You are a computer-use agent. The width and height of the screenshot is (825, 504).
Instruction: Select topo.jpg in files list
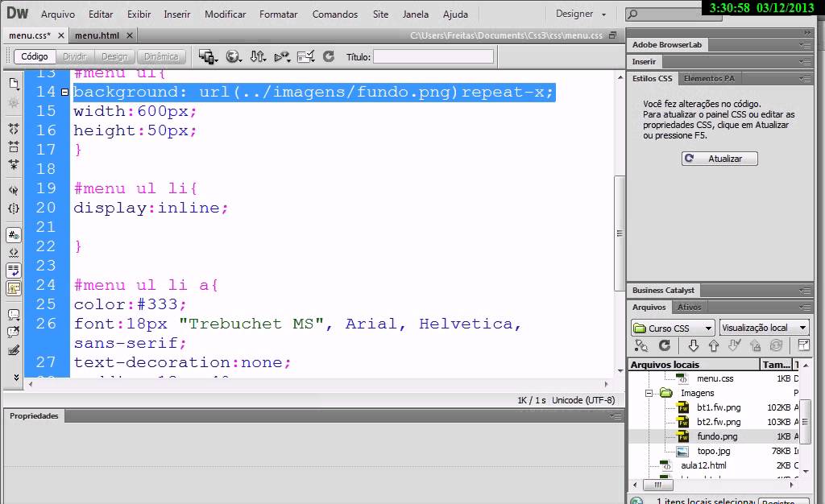[714, 451]
